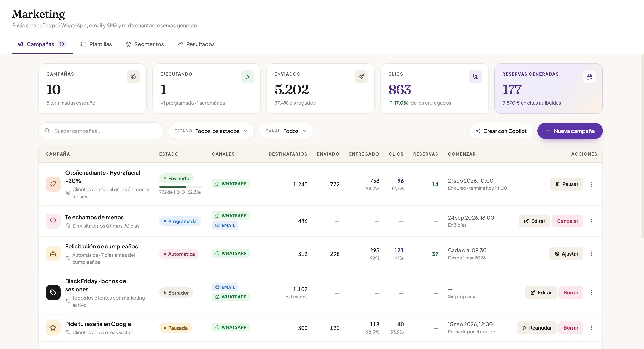Open more options for Otoño radiante row
The image size is (644, 349).
pyautogui.click(x=591, y=184)
